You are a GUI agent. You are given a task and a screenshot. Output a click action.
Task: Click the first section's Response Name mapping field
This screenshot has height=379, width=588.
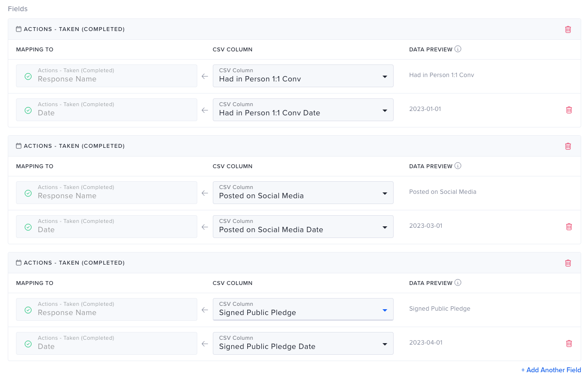(x=107, y=76)
